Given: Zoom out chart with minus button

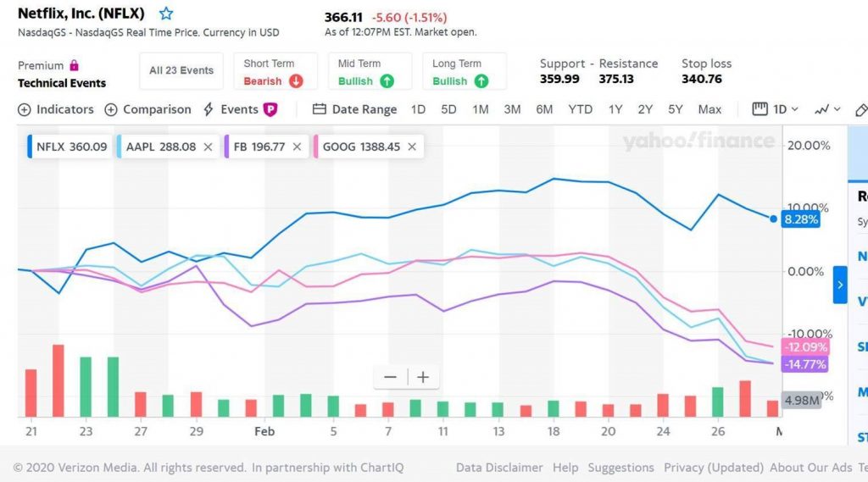Looking at the screenshot, I should point(390,378).
